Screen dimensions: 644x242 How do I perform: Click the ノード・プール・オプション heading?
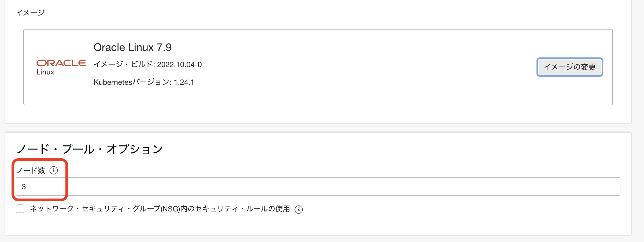point(90,149)
